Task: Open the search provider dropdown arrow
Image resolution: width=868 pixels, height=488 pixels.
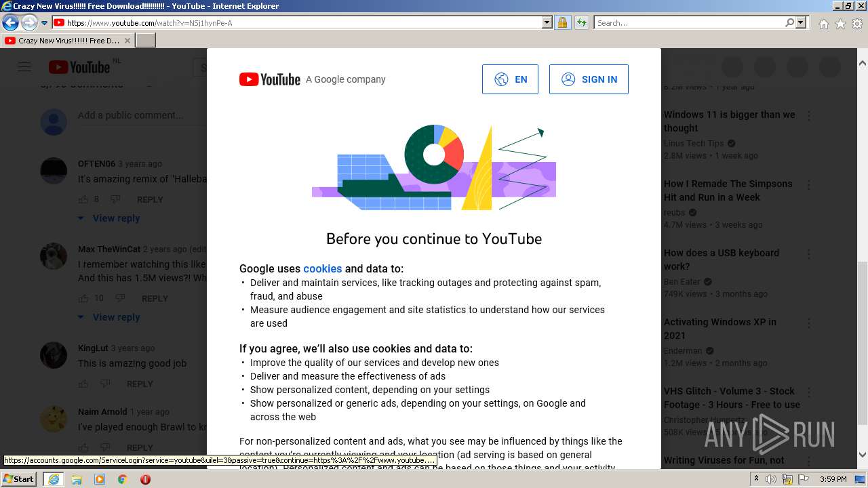Action: coord(801,23)
